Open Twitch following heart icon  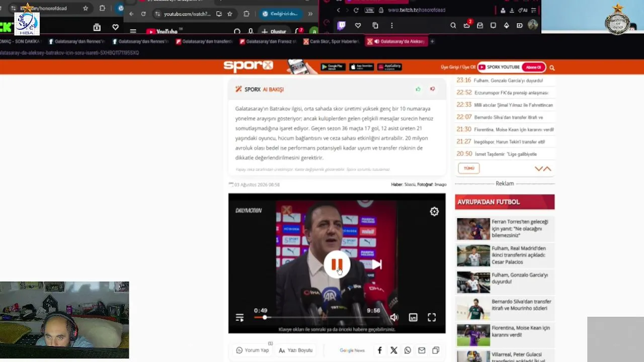point(358,25)
